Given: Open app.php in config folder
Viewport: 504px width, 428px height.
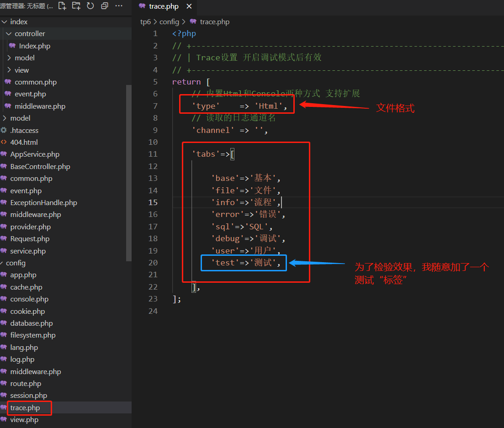Looking at the screenshot, I should [x=23, y=275].
